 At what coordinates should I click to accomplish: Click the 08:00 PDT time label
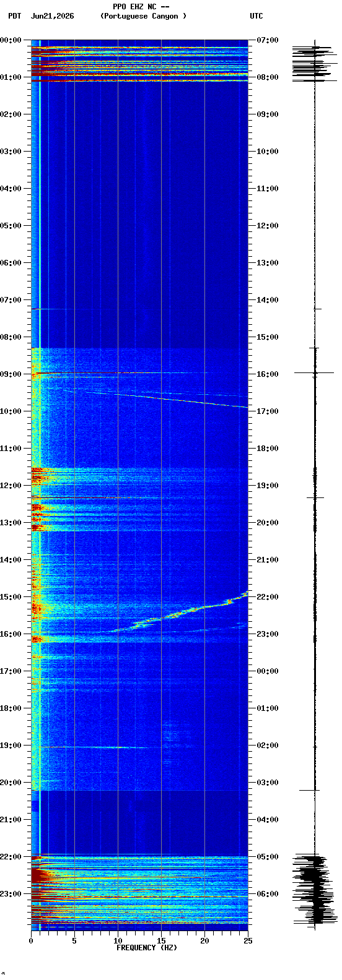[11, 337]
